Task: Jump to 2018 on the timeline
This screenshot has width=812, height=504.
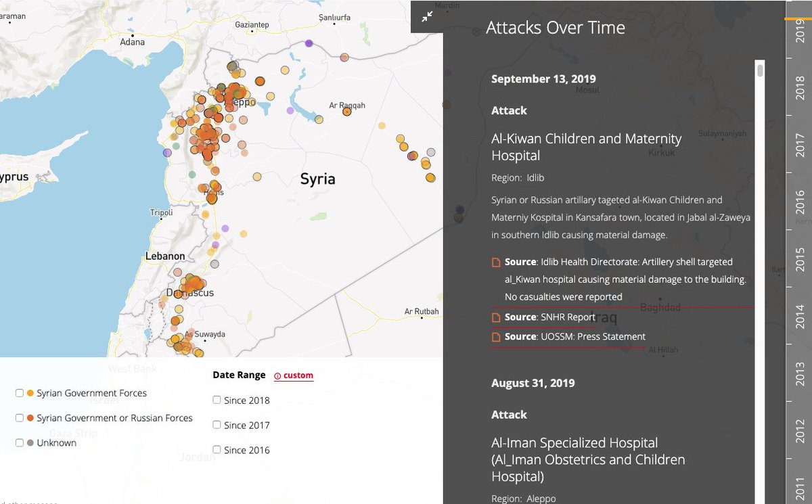Action: (800, 87)
